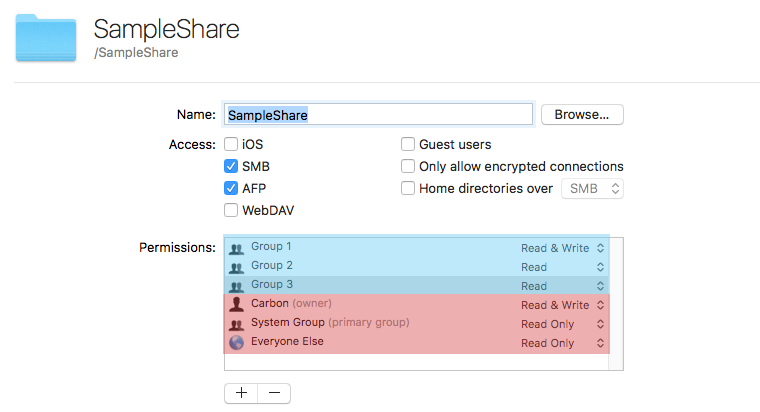The height and width of the screenshot is (412, 760).
Task: Open home directories SMB protocol dropdown
Action: [593, 189]
